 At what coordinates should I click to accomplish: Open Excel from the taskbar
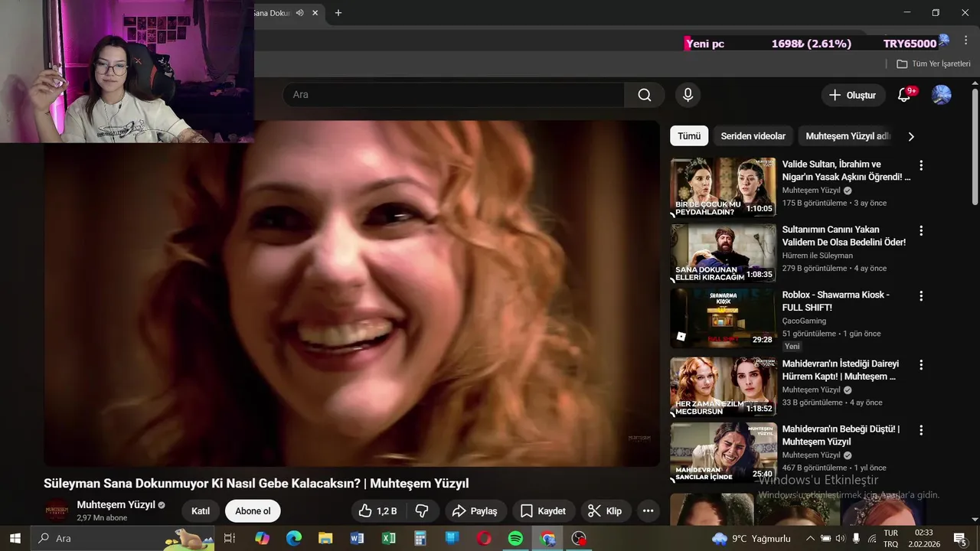(x=389, y=539)
